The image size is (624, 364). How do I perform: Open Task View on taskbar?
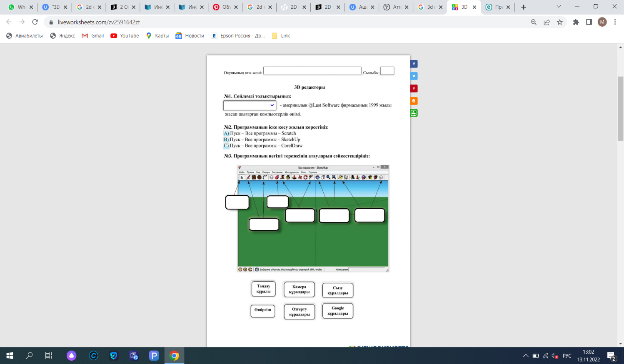tap(49, 356)
